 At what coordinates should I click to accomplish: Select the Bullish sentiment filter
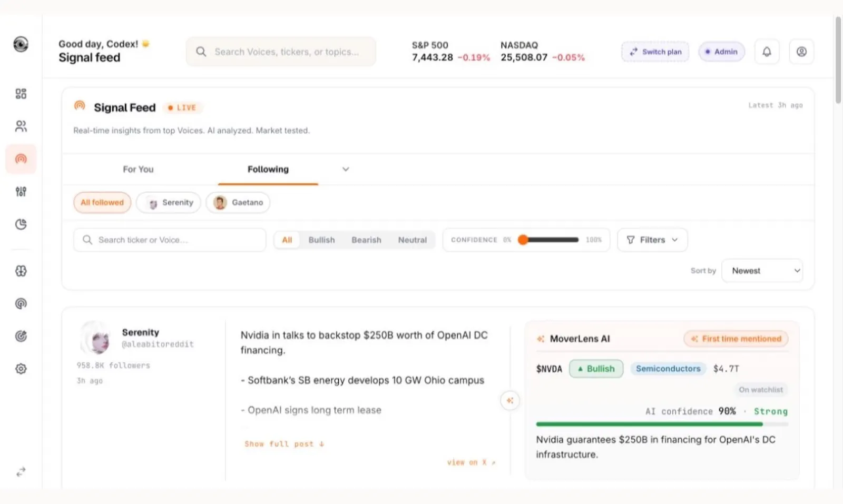tap(321, 240)
